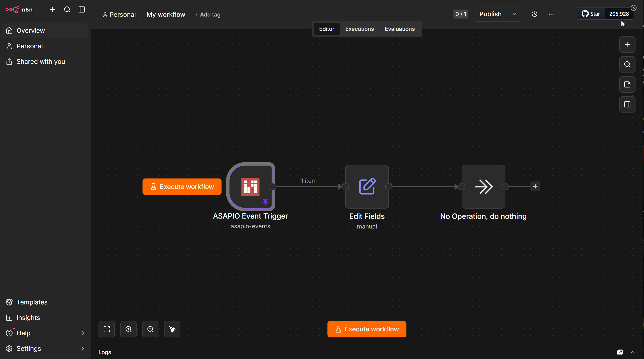Viewport: 644px width, 359px height.
Task: Click the n8n logo
Action: point(19,9)
